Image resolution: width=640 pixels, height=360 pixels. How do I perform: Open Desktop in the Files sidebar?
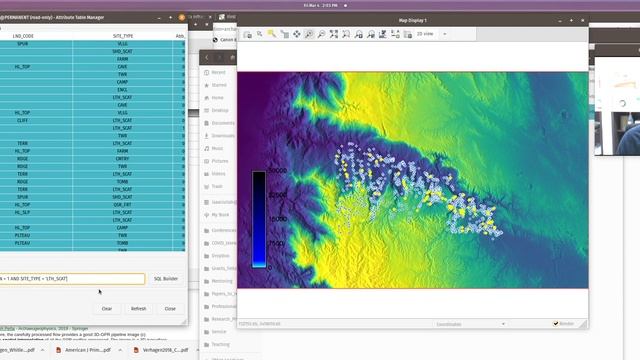coord(220,110)
